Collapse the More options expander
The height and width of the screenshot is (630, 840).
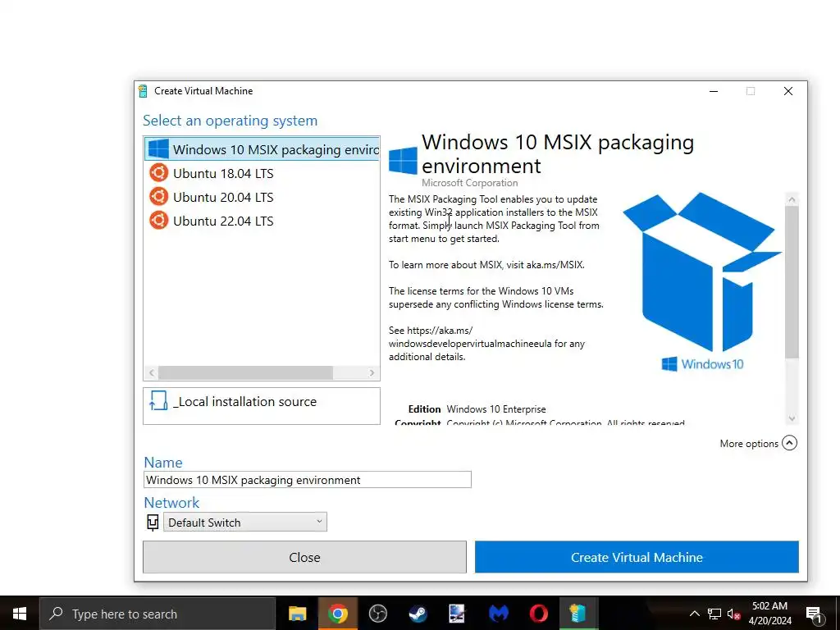(x=789, y=443)
